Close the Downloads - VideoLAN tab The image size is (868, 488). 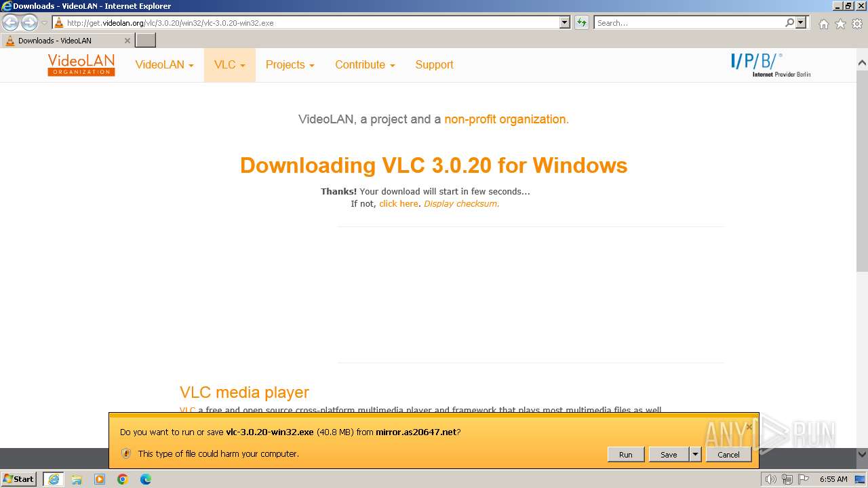click(127, 41)
